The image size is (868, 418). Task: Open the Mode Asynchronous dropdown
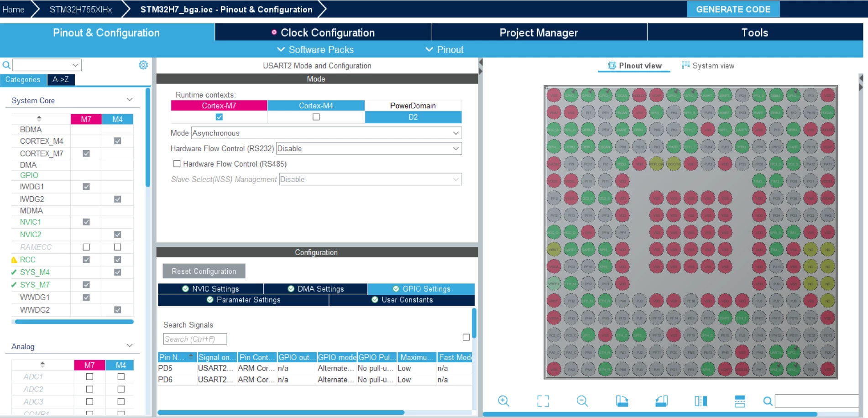[326, 133]
